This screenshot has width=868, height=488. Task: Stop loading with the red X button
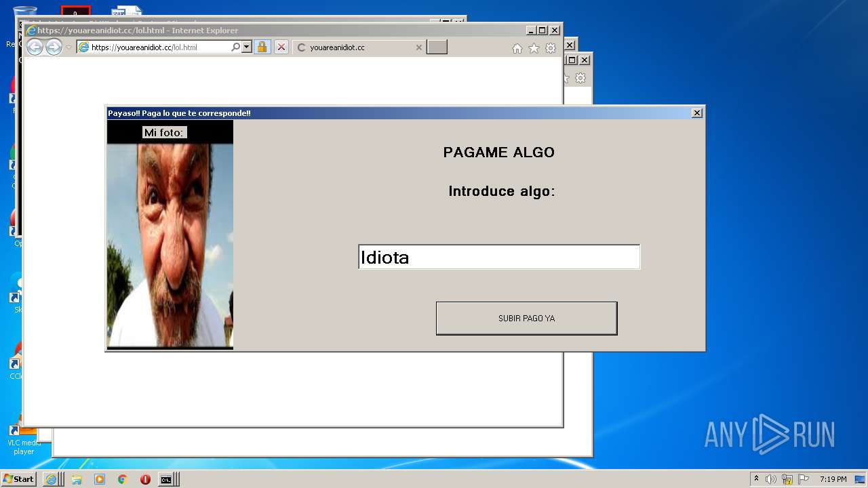tap(281, 47)
